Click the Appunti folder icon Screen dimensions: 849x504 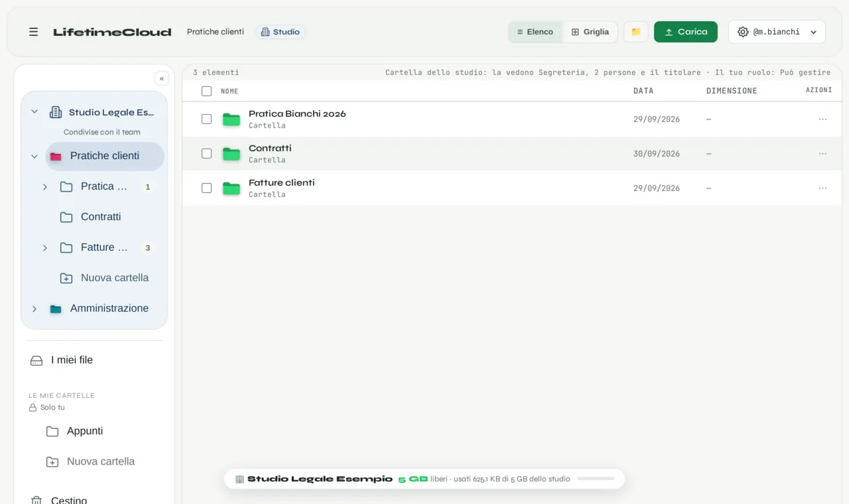52,432
